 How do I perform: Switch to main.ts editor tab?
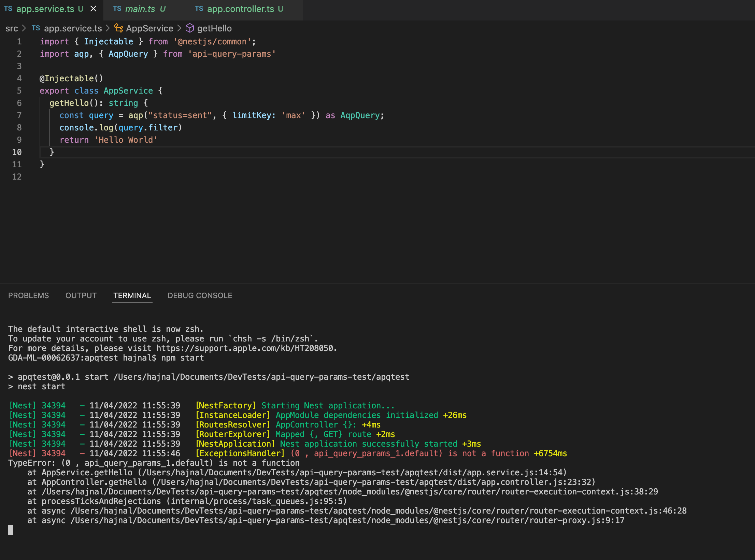(140, 9)
